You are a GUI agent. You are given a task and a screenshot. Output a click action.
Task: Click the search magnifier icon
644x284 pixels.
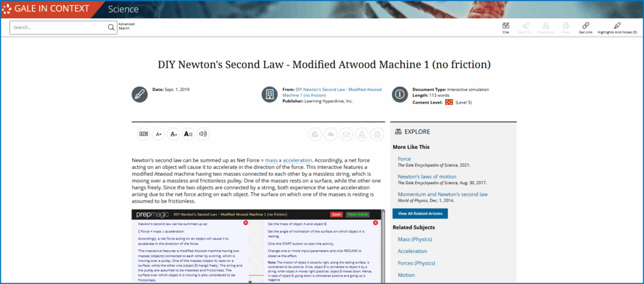coord(111,28)
